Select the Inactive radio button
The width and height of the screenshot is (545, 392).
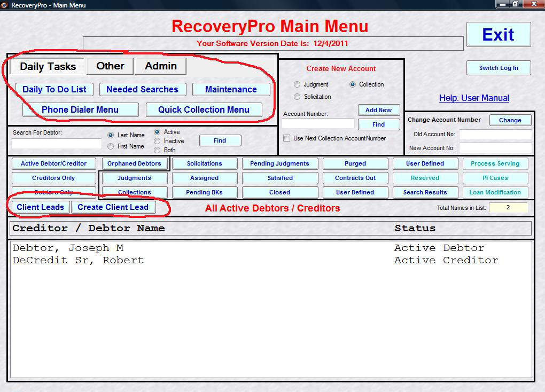click(x=157, y=141)
